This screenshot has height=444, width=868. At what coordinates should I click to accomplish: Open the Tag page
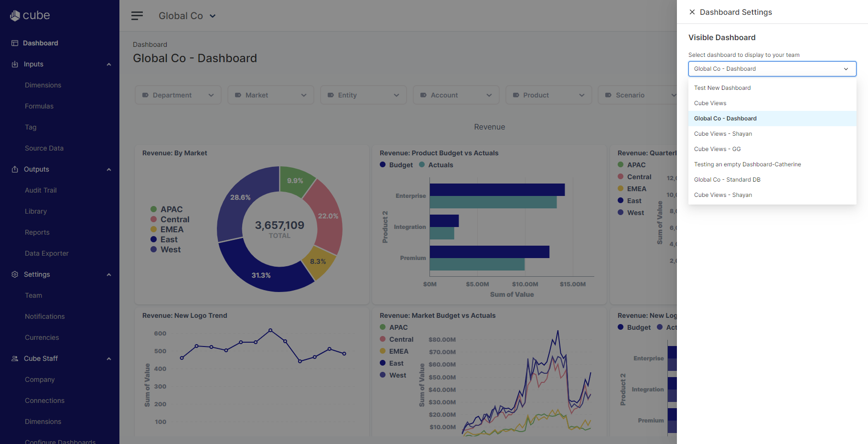[31, 127]
